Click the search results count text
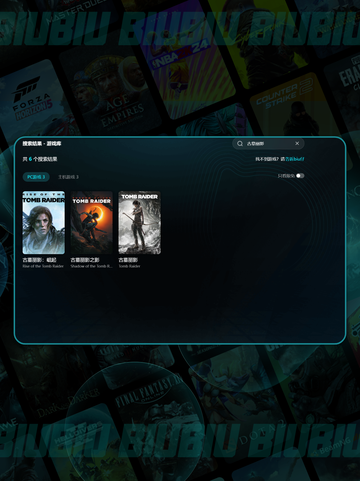Screen dimensions: 360x481 coord(40,159)
